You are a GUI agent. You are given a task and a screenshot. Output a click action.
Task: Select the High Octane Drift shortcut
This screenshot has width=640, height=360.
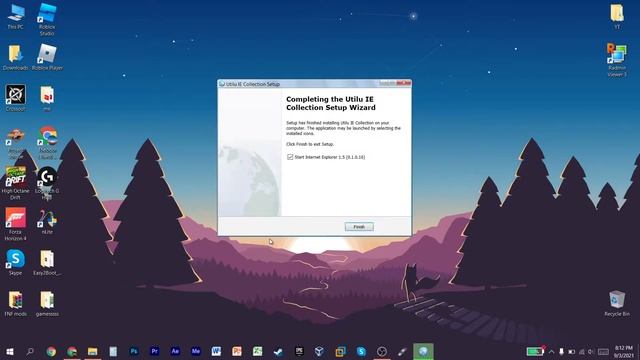[16, 183]
